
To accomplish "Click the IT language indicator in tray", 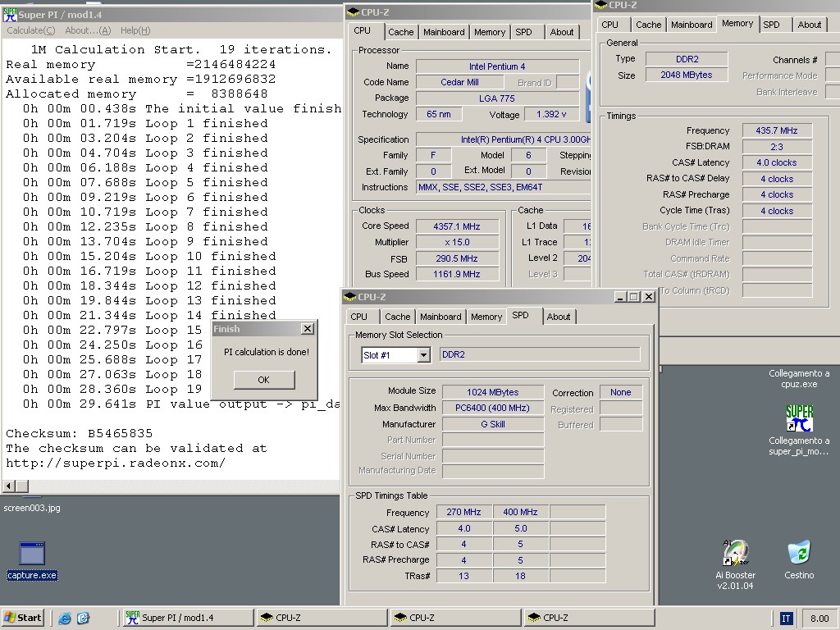I will click(x=786, y=619).
